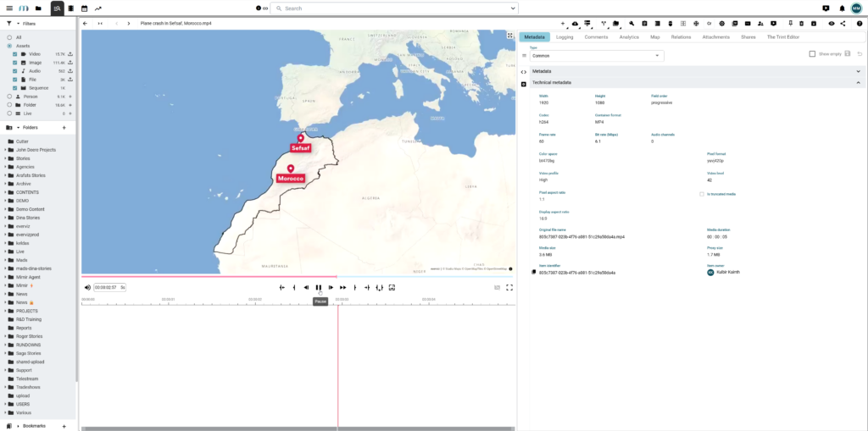This screenshot has width=868, height=431.
Task: Expand the Metadata section chevron
Action: point(859,71)
